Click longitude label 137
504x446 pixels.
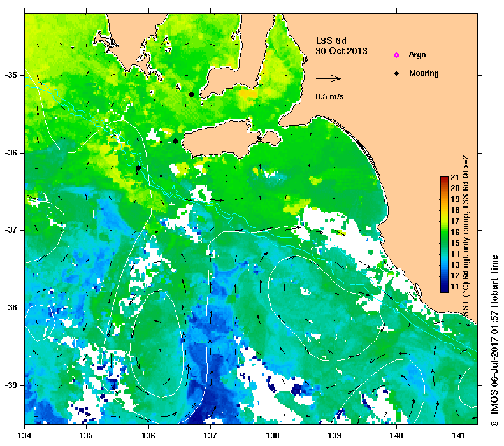click(x=210, y=436)
